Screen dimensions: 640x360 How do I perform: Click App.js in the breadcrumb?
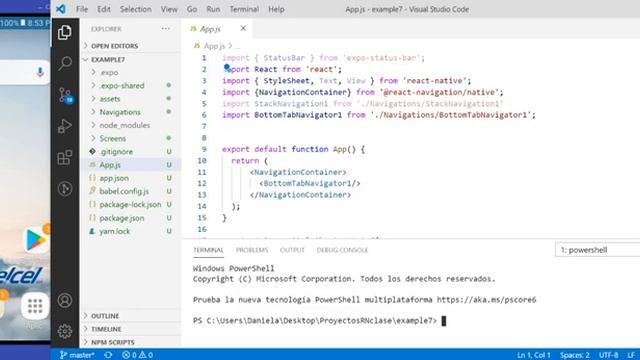(214, 46)
